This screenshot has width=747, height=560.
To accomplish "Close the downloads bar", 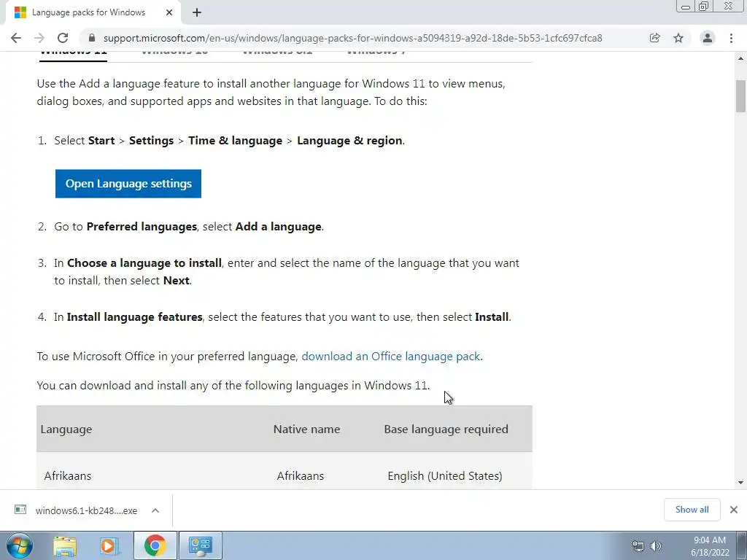I will pyautogui.click(x=734, y=510).
